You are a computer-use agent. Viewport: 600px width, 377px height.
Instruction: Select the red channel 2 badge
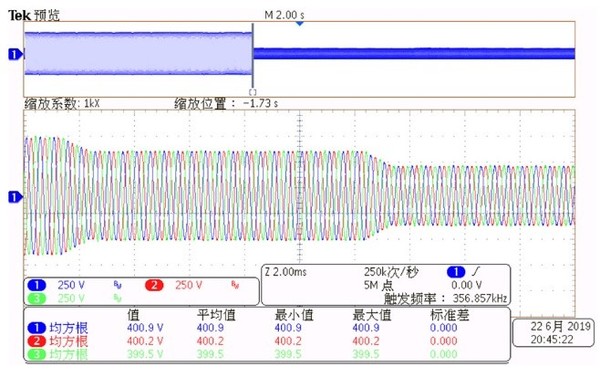point(154,285)
